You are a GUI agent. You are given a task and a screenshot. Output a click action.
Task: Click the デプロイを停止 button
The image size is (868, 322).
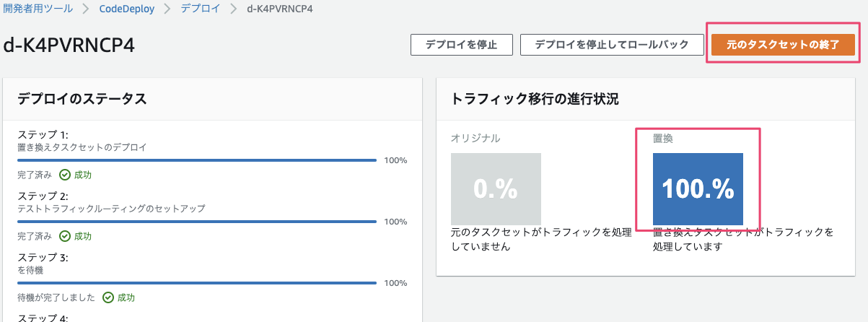461,44
